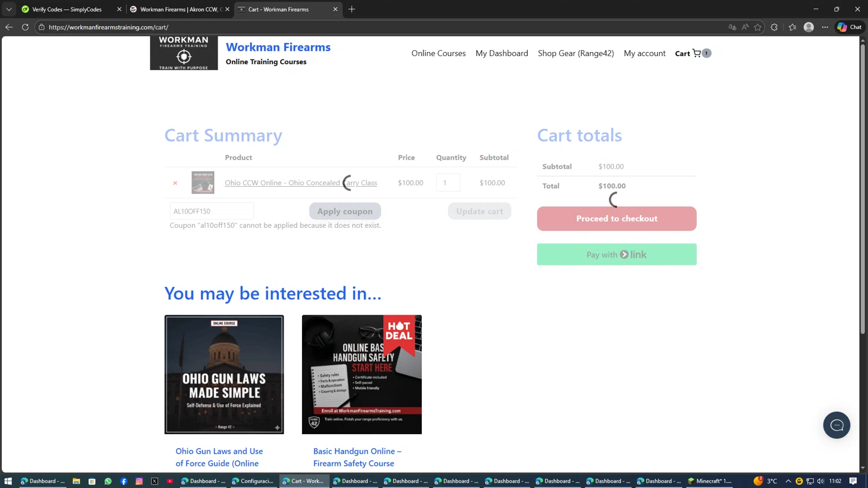This screenshot has width=868, height=488.
Task: Open Shop Gear (Range42)
Action: pyautogui.click(x=576, y=53)
